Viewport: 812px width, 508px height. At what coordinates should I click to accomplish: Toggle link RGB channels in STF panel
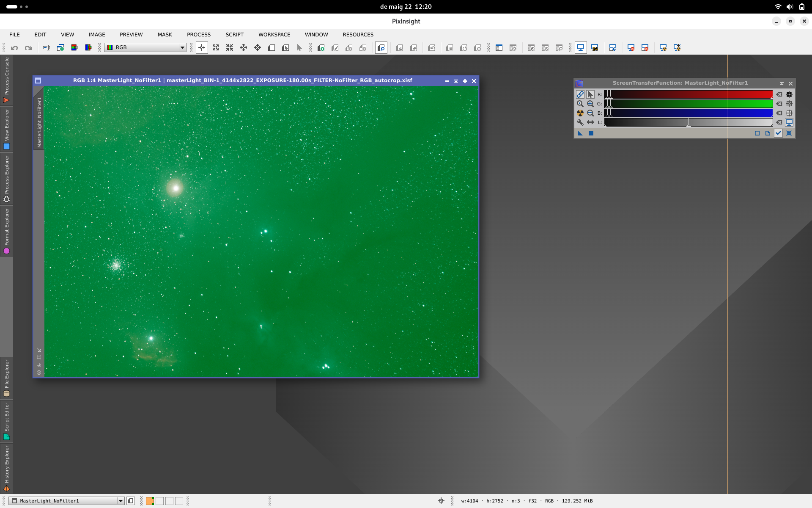click(580, 94)
